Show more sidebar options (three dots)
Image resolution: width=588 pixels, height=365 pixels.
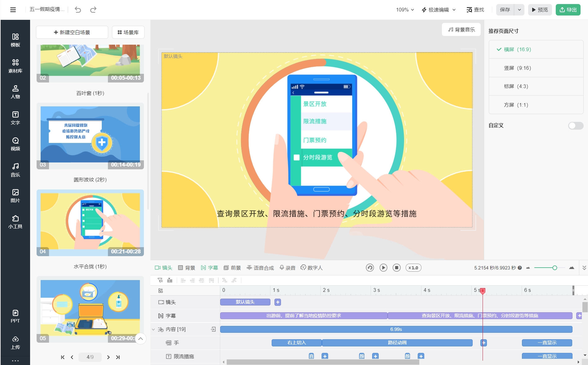(x=15, y=361)
